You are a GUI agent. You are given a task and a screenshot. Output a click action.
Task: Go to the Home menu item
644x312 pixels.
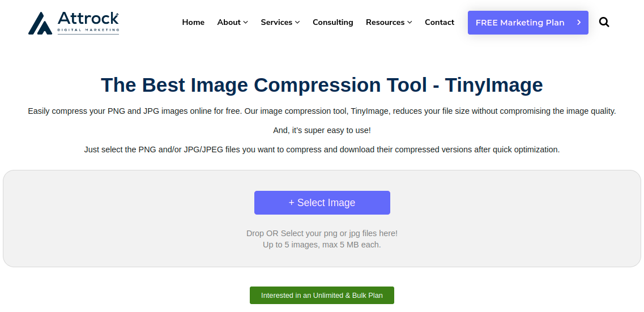[193, 22]
